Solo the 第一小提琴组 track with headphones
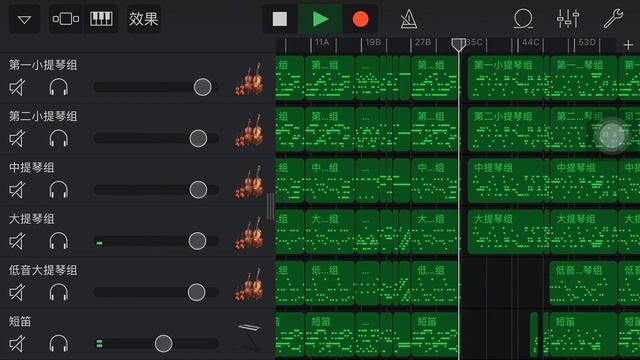 click(x=59, y=87)
